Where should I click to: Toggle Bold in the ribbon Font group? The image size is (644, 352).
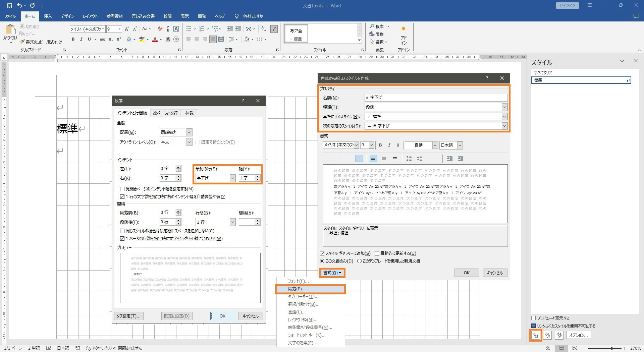[73, 39]
